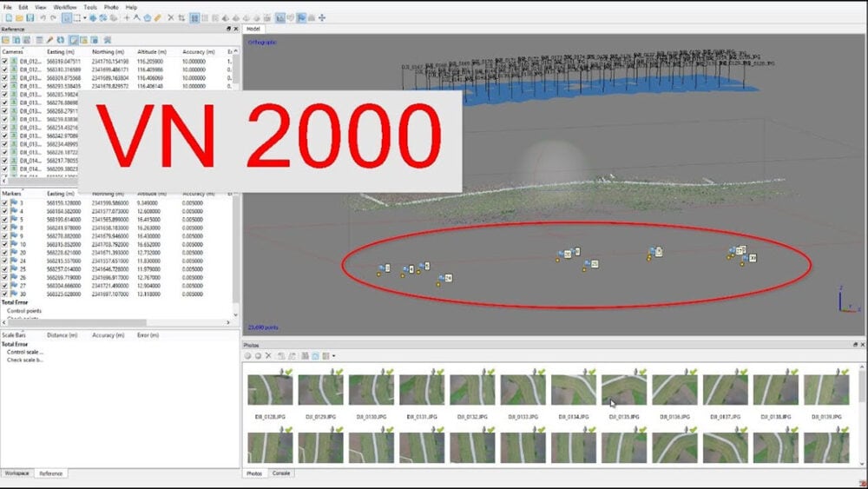The height and width of the screenshot is (489, 868).
Task: Select the Ruler measurement tool
Action: tap(157, 17)
